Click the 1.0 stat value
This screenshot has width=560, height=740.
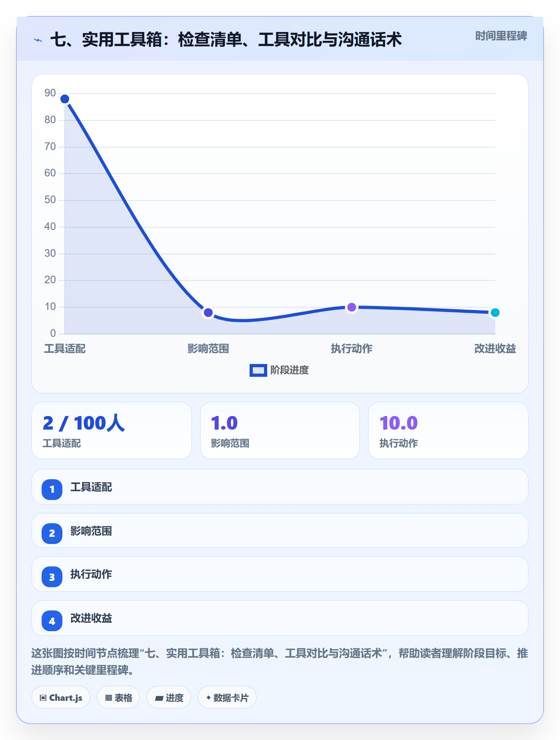[224, 423]
